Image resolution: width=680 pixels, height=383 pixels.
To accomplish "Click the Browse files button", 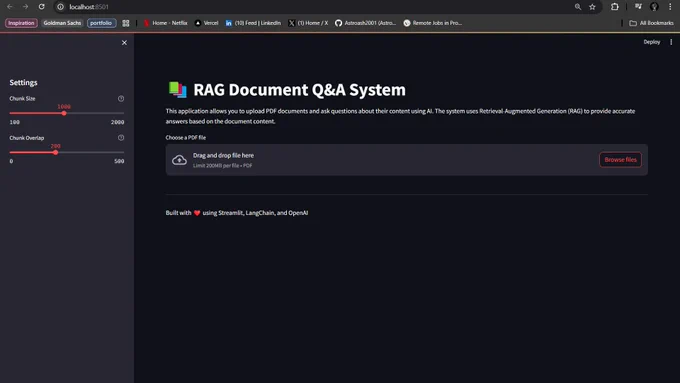I will pyautogui.click(x=621, y=160).
